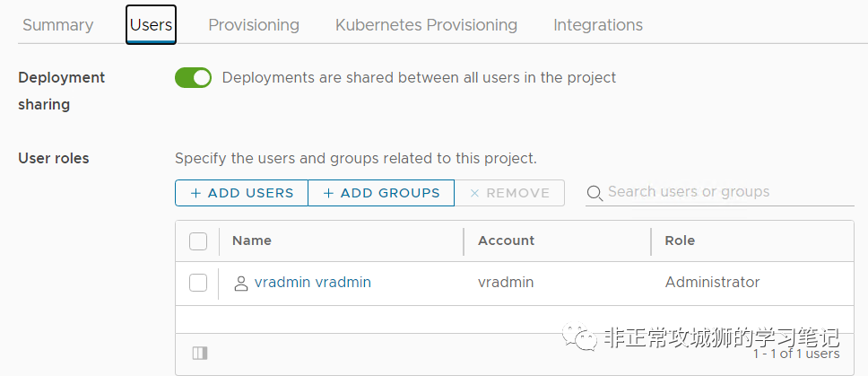Image resolution: width=868 pixels, height=376 pixels.
Task: Click the user icon beside vradmin vradmin
Action: 240,284
